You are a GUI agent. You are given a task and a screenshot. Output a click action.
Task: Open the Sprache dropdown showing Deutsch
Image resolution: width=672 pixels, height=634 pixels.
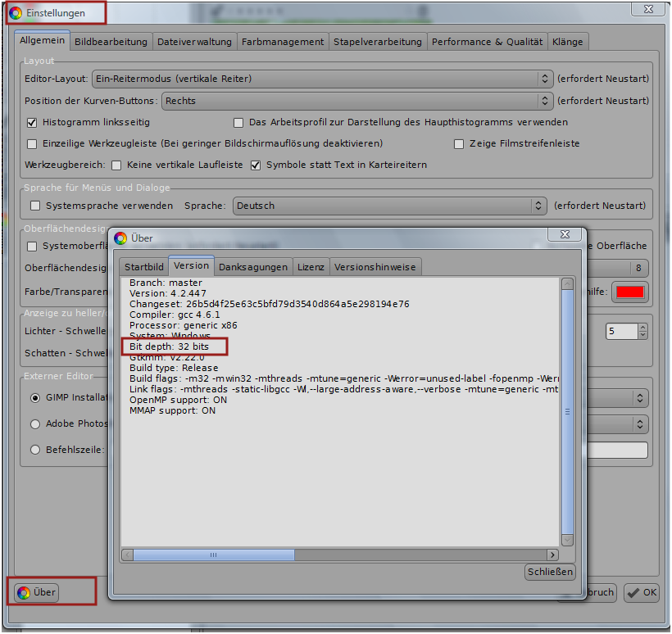click(x=389, y=206)
